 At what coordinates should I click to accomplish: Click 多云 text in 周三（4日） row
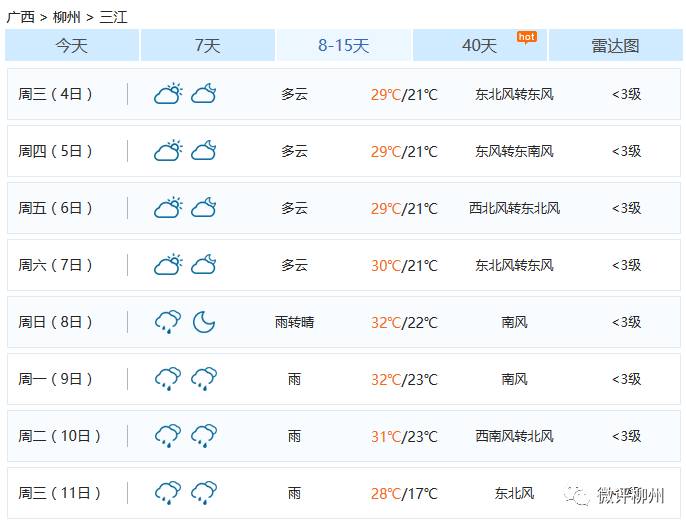tap(294, 94)
